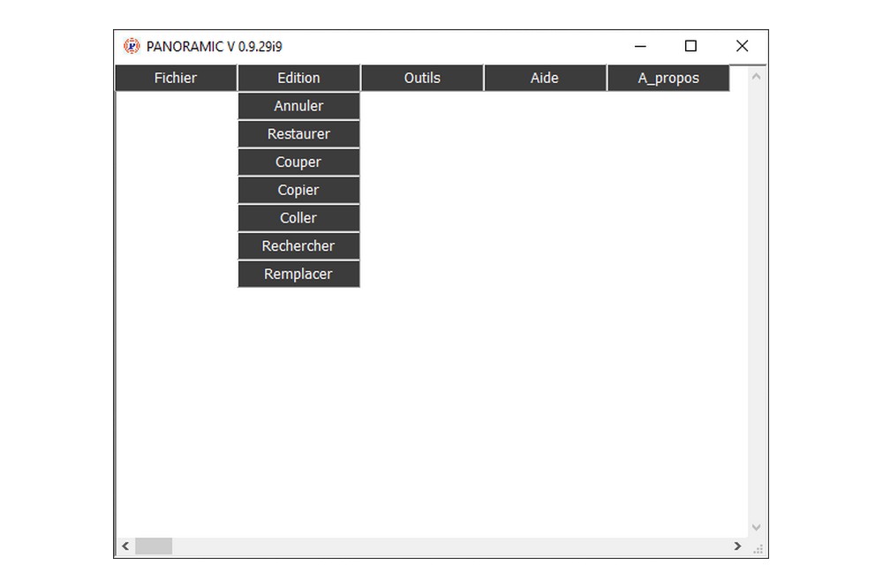883x588 pixels.
Task: Select the Restaurer entry
Action: pyautogui.click(x=298, y=134)
